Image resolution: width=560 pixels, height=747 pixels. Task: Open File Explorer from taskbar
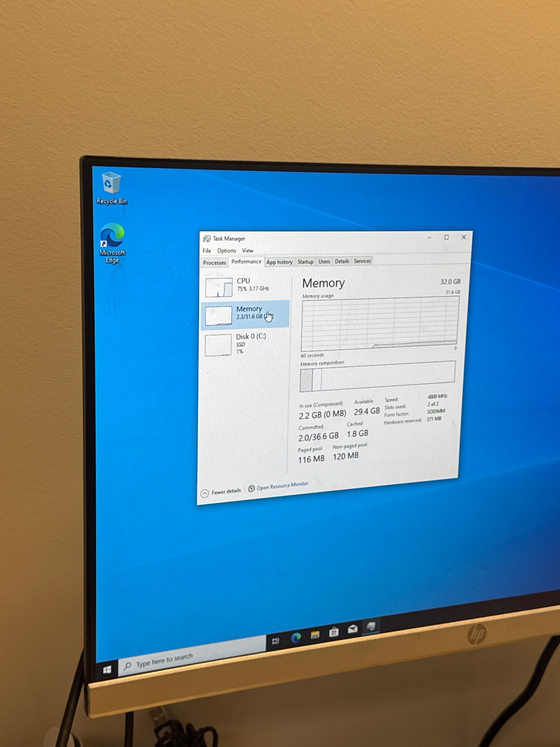315,635
